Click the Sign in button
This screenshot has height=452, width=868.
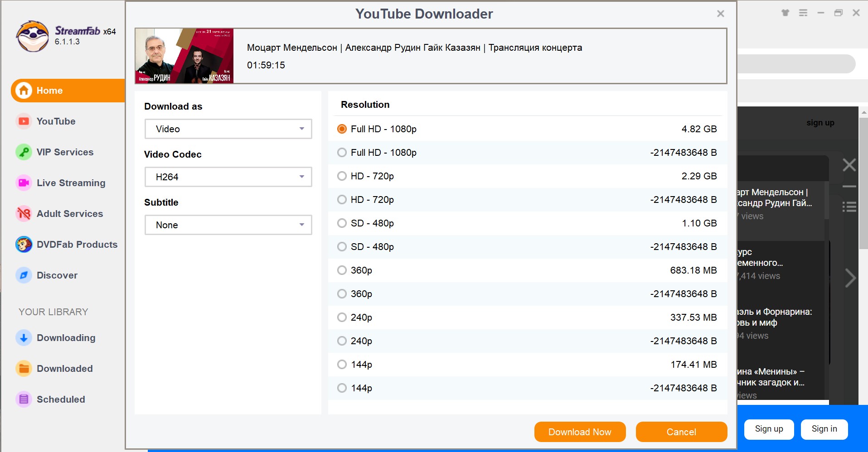pyautogui.click(x=824, y=429)
